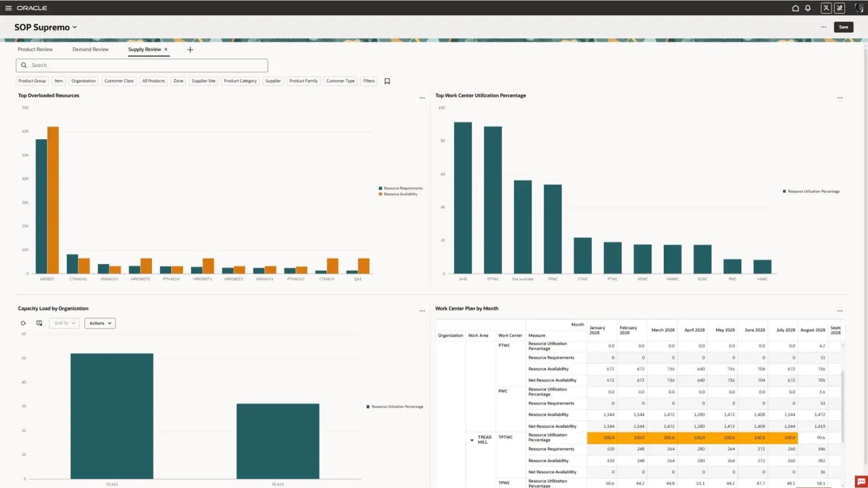Screen dimensions: 868x488
Task: Toggle the Resource Availability legend series
Action: click(x=400, y=194)
